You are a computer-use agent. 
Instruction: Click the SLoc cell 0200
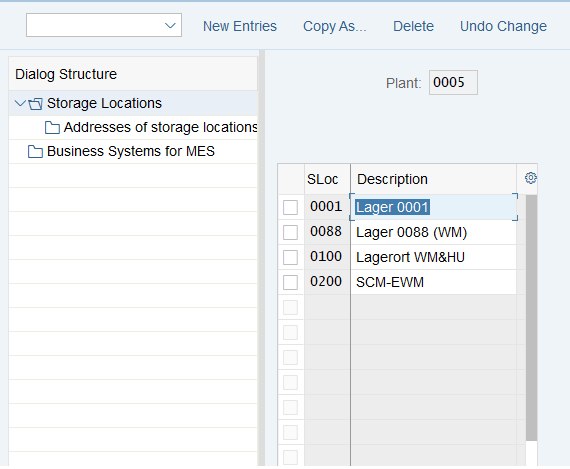point(327,282)
